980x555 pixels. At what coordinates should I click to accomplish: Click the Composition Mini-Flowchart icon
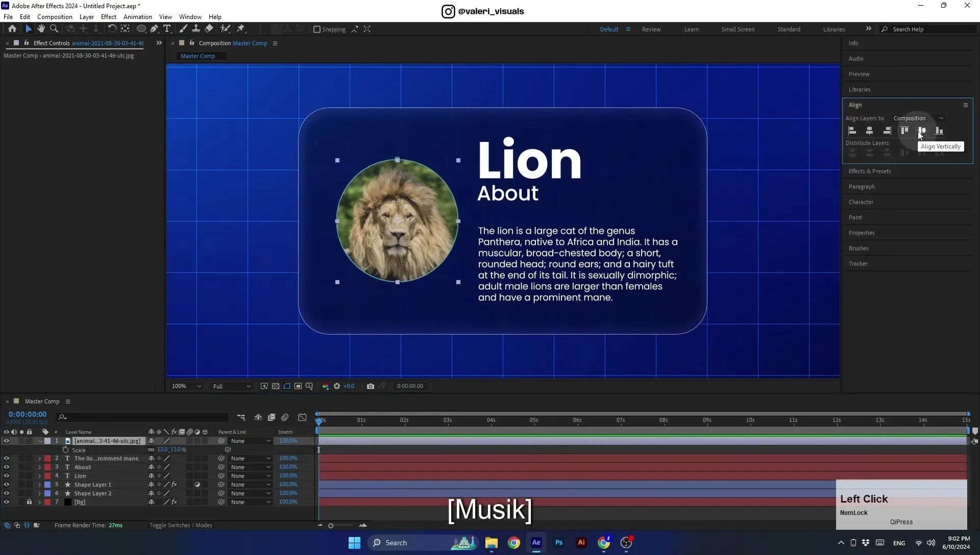tap(241, 417)
